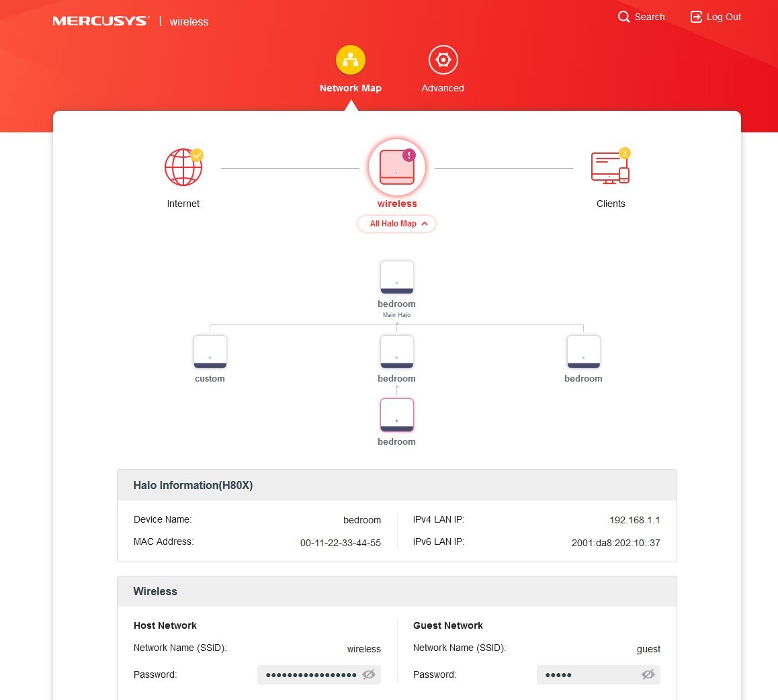The height and width of the screenshot is (700, 778).
Task: Click the router warning alert badge
Action: [408, 155]
